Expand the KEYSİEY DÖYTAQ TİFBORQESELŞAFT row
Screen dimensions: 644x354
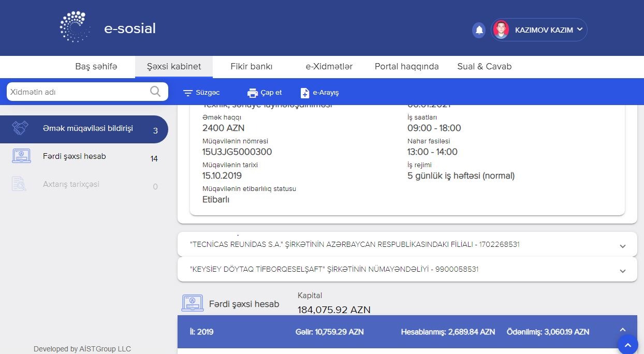pos(622,271)
